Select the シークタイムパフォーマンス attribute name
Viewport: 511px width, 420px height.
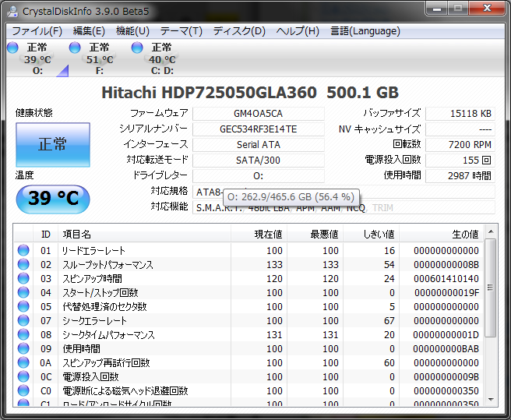point(108,334)
